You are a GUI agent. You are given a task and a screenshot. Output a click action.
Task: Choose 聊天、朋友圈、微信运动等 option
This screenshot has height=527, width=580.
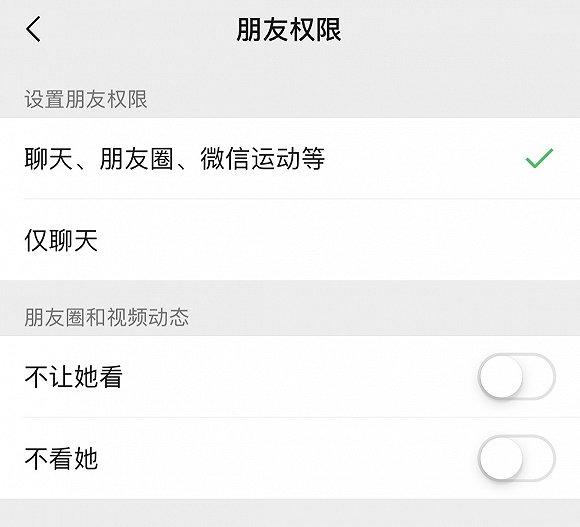(290, 158)
